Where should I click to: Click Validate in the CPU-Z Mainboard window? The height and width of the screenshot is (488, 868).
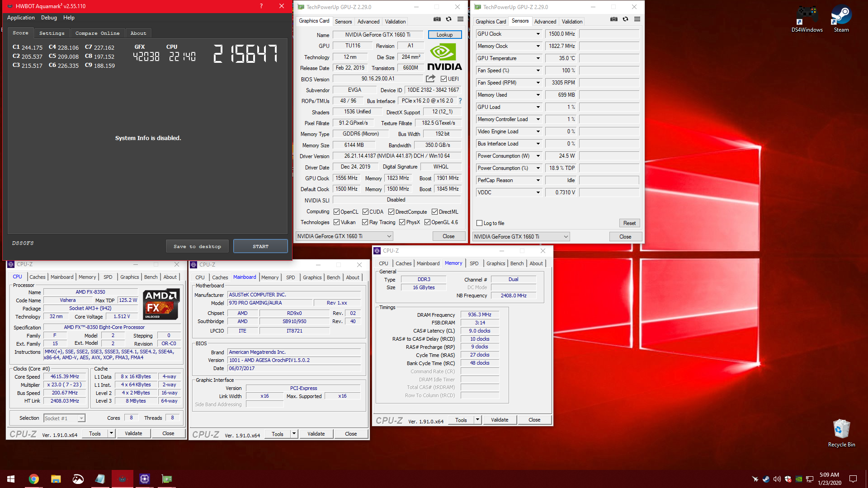coord(316,434)
